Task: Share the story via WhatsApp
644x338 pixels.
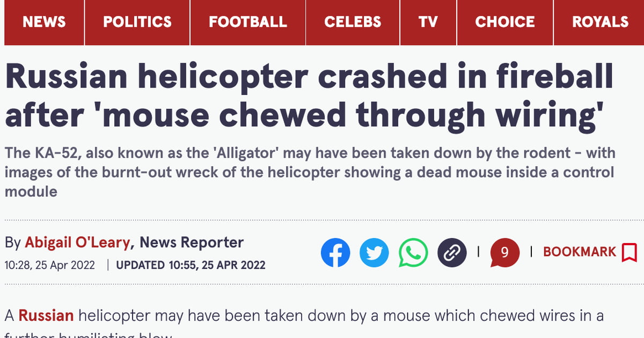Action: point(413,252)
